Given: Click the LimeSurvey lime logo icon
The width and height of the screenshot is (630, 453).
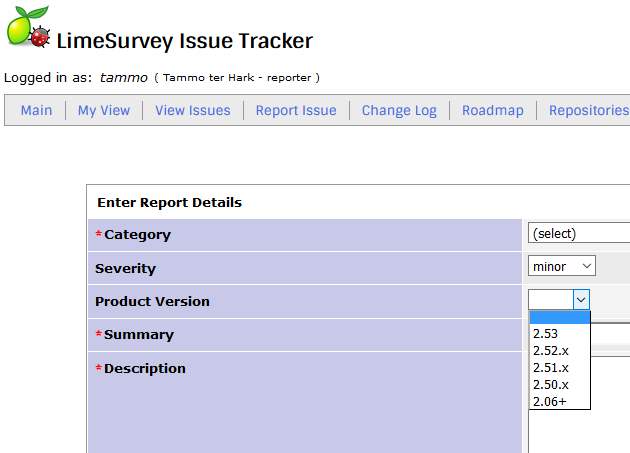Looking at the screenshot, I should point(28,27).
